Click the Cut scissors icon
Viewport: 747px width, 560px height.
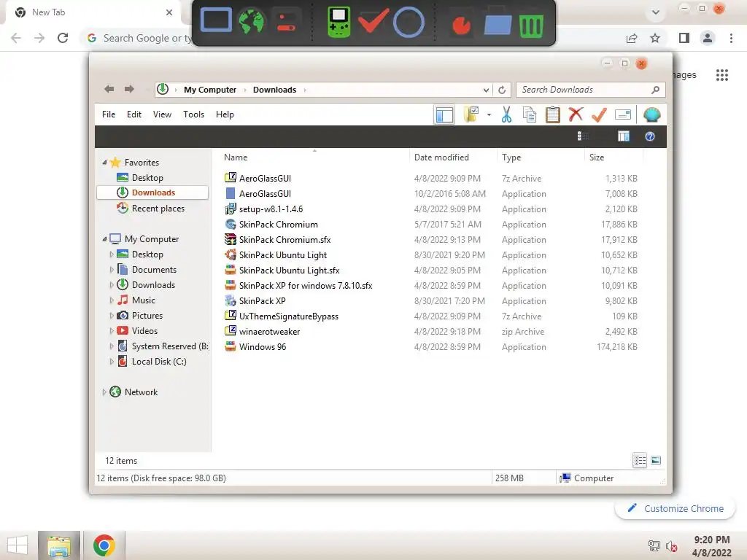click(506, 114)
